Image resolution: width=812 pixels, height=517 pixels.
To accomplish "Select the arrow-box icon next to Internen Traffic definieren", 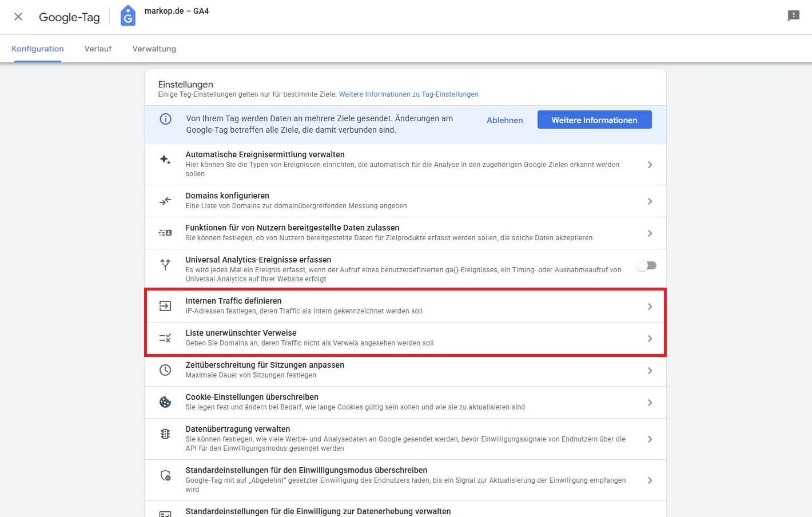I will pos(165,306).
